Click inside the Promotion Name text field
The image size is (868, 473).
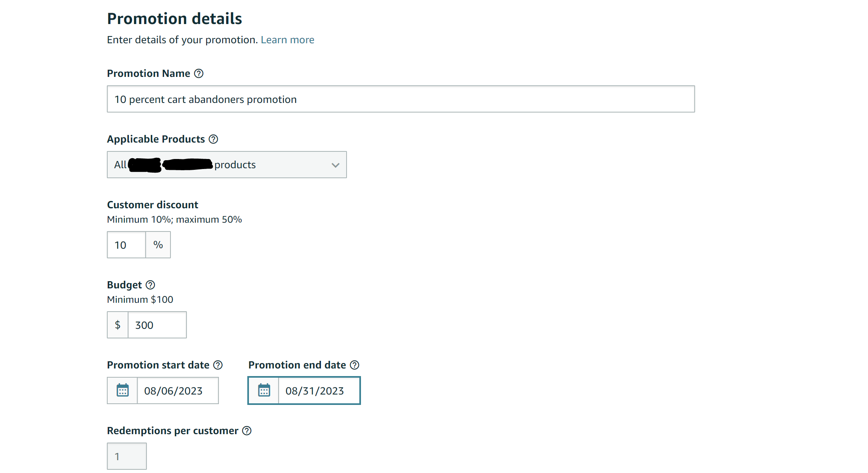(401, 99)
